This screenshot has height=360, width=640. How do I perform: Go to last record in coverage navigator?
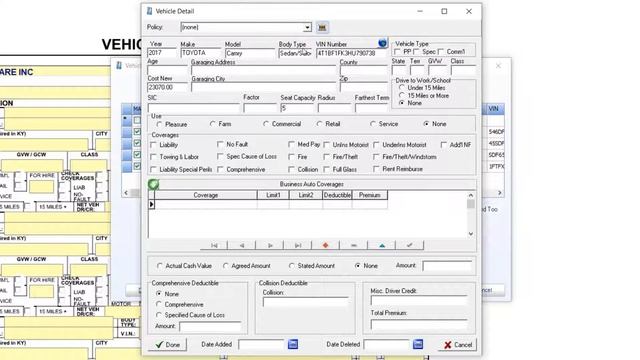pyautogui.click(x=298, y=245)
